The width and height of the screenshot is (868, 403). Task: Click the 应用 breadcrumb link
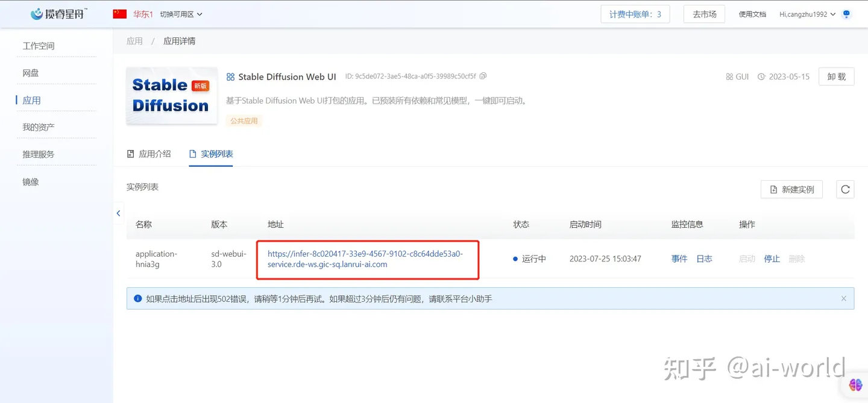[x=134, y=41]
